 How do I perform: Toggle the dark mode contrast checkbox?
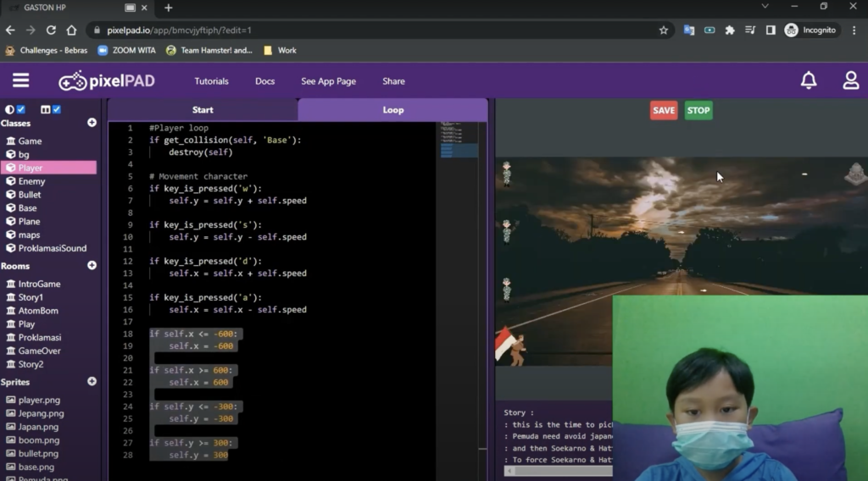click(21, 109)
